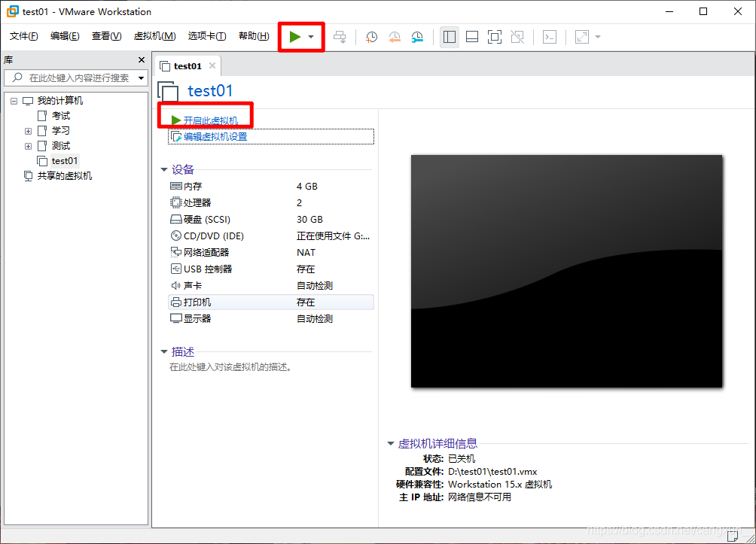The width and height of the screenshot is (756, 544).
Task: Click the hard disk icon
Action: click(x=176, y=219)
